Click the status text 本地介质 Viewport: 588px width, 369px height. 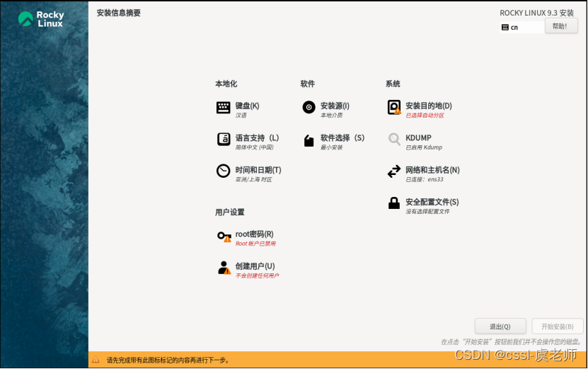click(x=331, y=115)
